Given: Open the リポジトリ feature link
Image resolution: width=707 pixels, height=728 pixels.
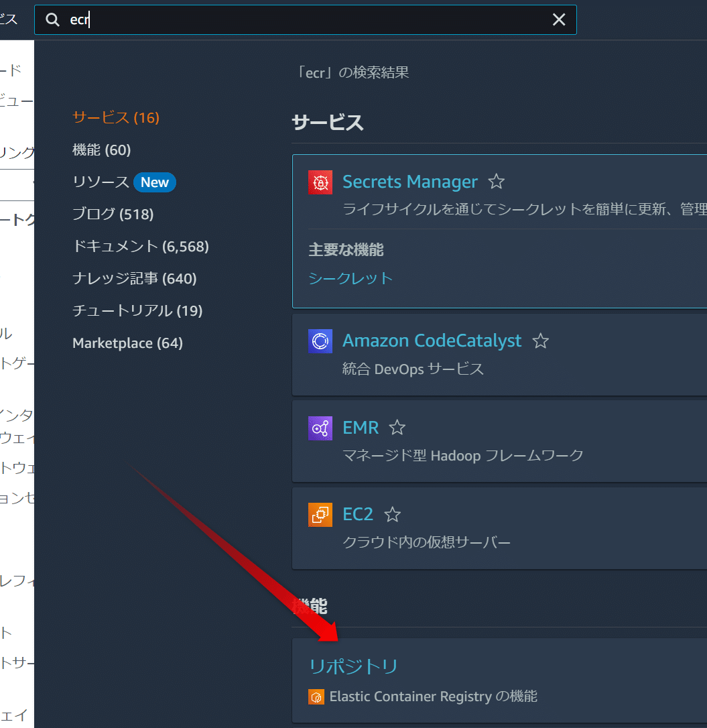Looking at the screenshot, I should tap(353, 667).
